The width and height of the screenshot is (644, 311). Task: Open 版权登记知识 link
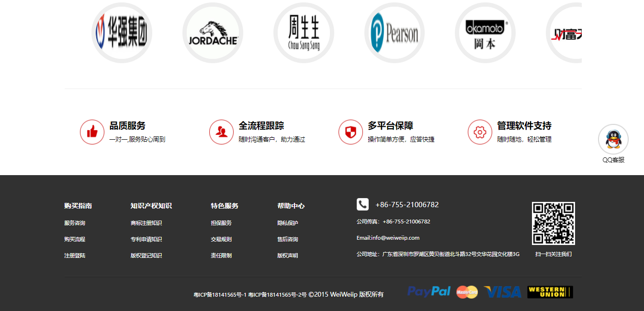tap(146, 255)
